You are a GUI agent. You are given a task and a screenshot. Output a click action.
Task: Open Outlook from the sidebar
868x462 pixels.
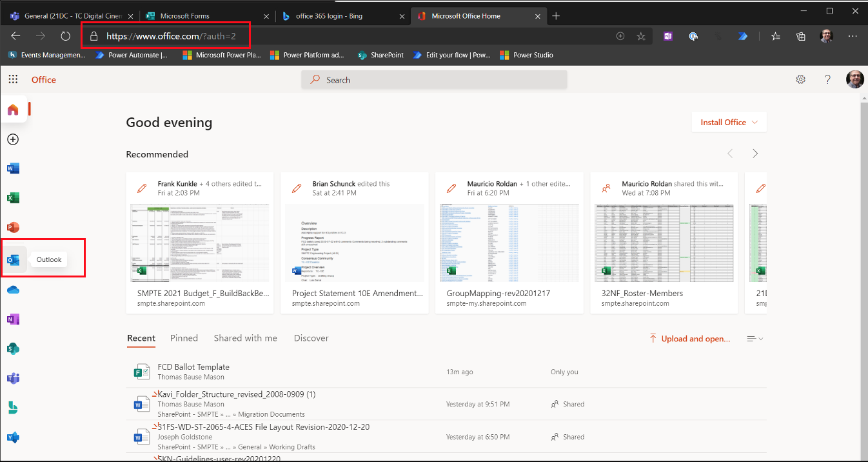pyautogui.click(x=14, y=259)
